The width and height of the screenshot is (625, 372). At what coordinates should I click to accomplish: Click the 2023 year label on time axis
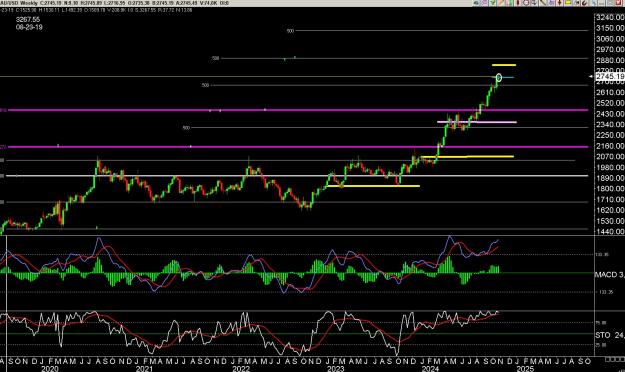tap(336, 369)
